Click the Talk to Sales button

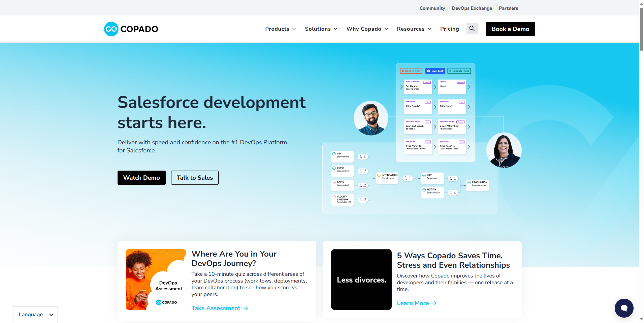point(195,178)
